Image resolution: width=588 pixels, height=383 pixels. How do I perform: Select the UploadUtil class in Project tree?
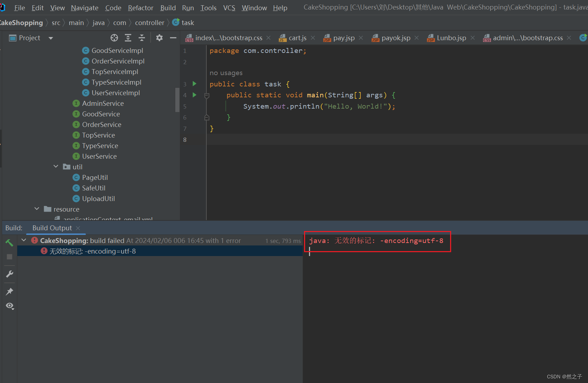point(98,199)
